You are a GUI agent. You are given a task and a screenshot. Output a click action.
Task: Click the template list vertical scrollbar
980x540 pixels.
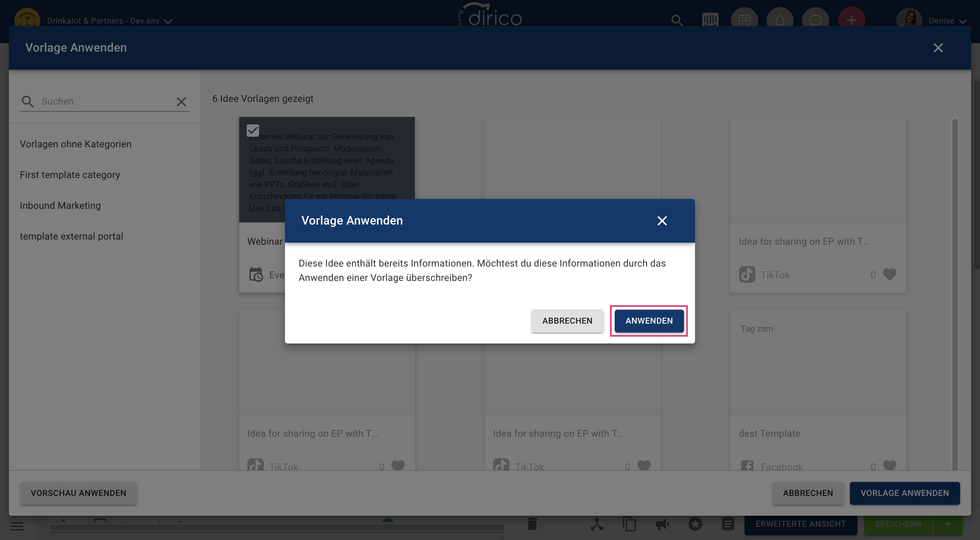[x=954, y=295]
